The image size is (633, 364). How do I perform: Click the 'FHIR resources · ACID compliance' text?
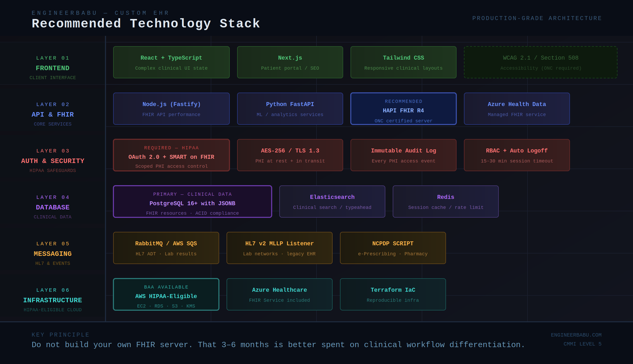pyautogui.click(x=193, y=213)
